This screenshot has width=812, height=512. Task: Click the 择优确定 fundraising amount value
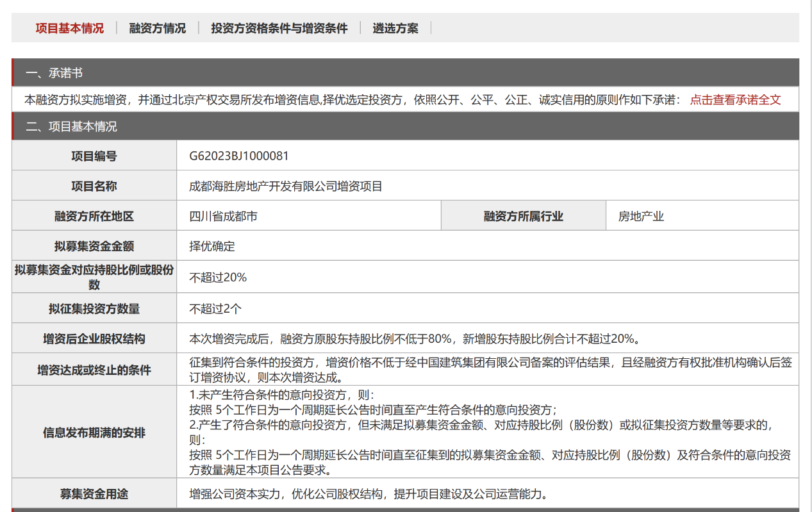pyautogui.click(x=212, y=247)
